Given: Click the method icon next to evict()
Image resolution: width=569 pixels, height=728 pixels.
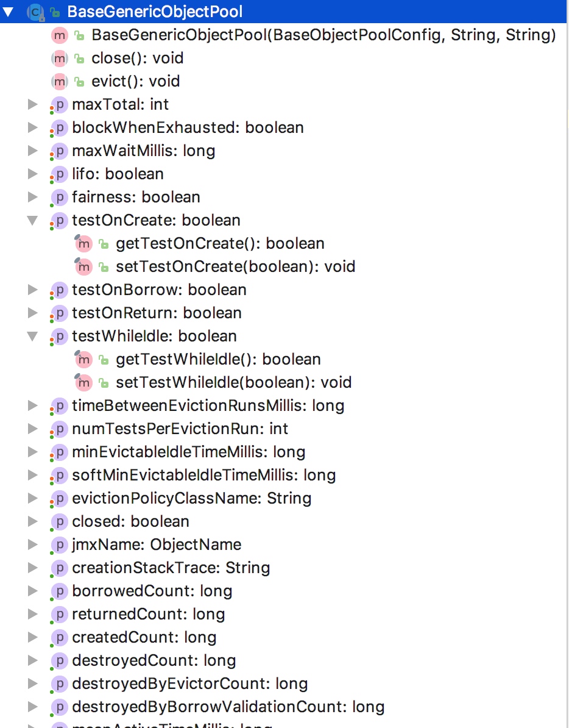Looking at the screenshot, I should (59, 81).
